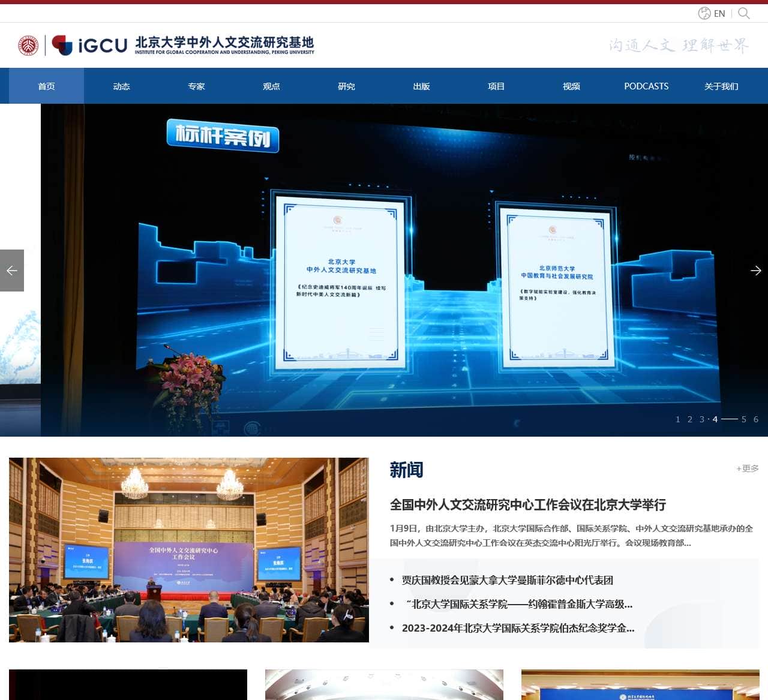Image resolution: width=768 pixels, height=700 pixels.
Task: Click the Peking University crest logo
Action: pos(29,44)
